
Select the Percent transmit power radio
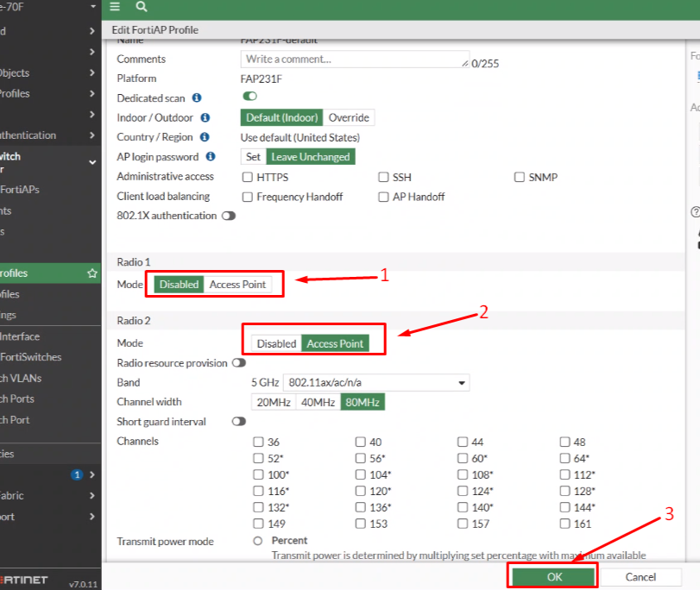(x=257, y=541)
